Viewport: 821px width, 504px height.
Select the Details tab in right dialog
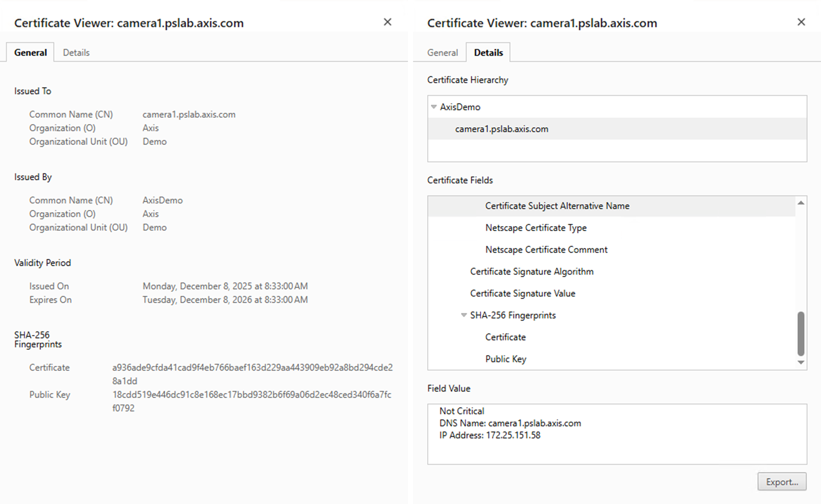pyautogui.click(x=488, y=53)
